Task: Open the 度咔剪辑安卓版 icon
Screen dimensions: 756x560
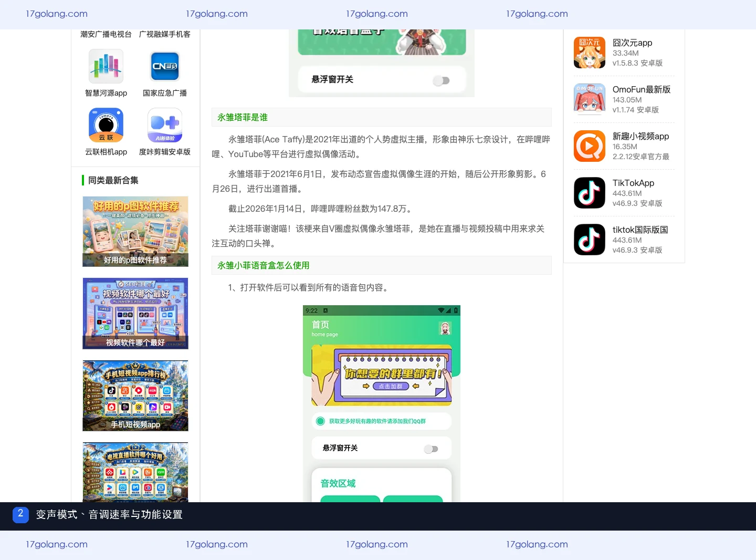Action: coord(165,125)
